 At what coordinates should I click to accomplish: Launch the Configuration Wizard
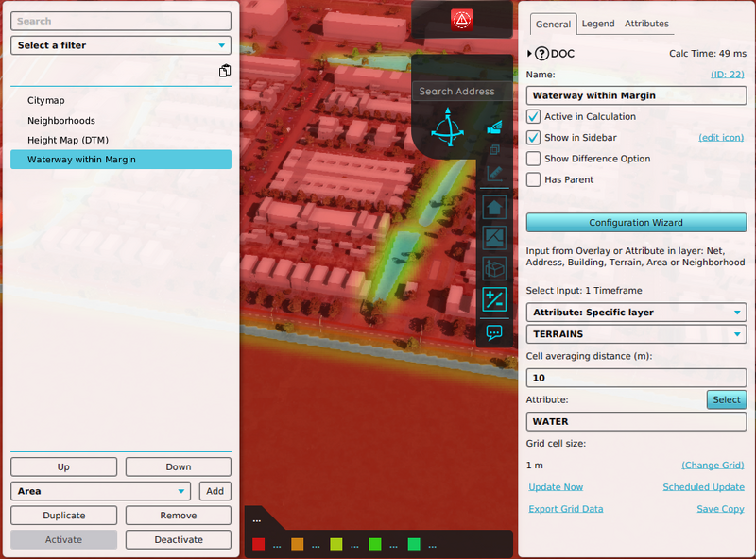(x=635, y=223)
